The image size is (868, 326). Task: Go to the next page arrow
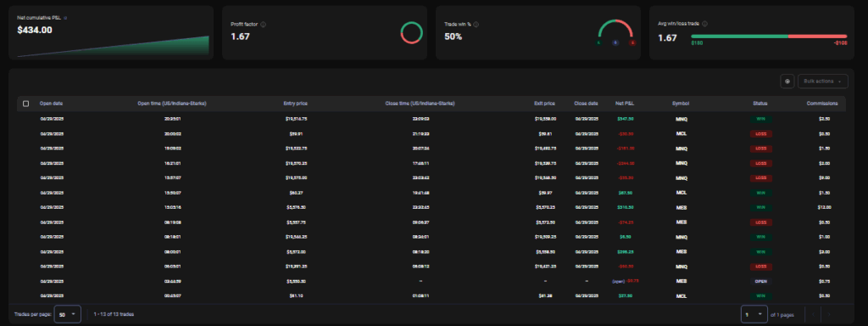(x=829, y=314)
